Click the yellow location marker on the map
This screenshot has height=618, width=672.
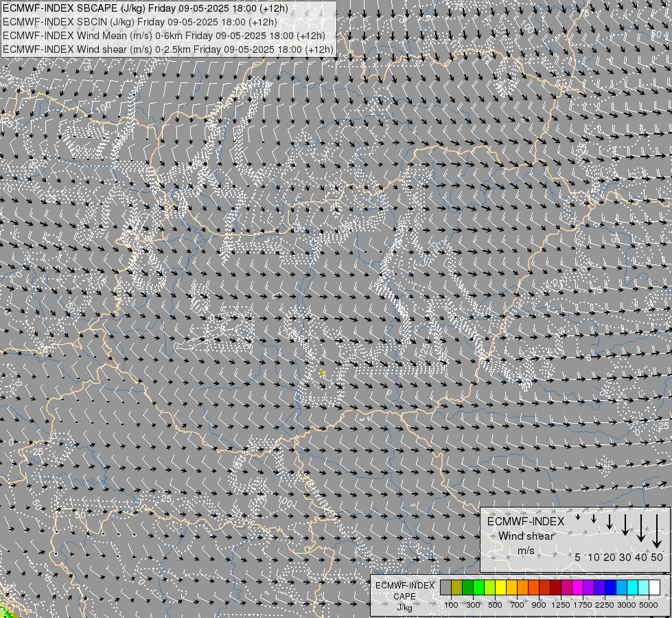[x=321, y=374]
